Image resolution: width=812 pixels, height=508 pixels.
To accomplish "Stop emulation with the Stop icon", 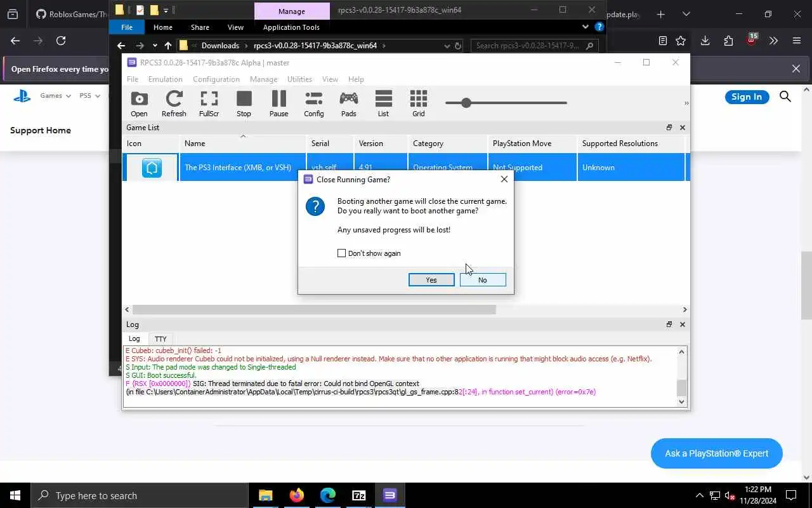I will [x=244, y=104].
